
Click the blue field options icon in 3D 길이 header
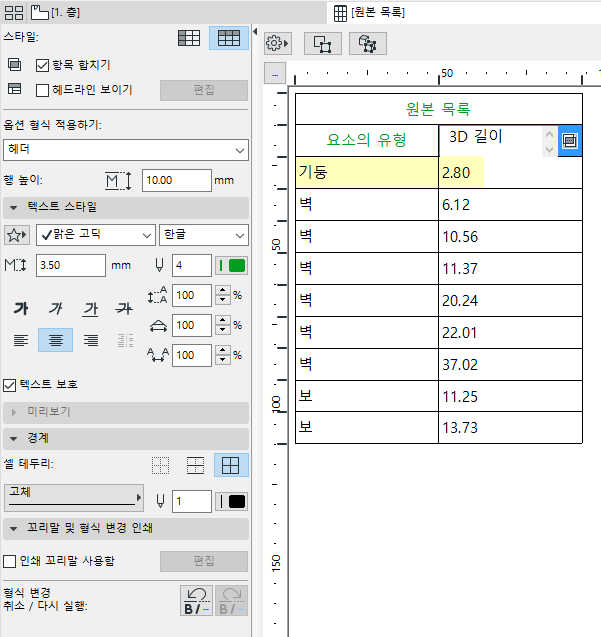570,141
